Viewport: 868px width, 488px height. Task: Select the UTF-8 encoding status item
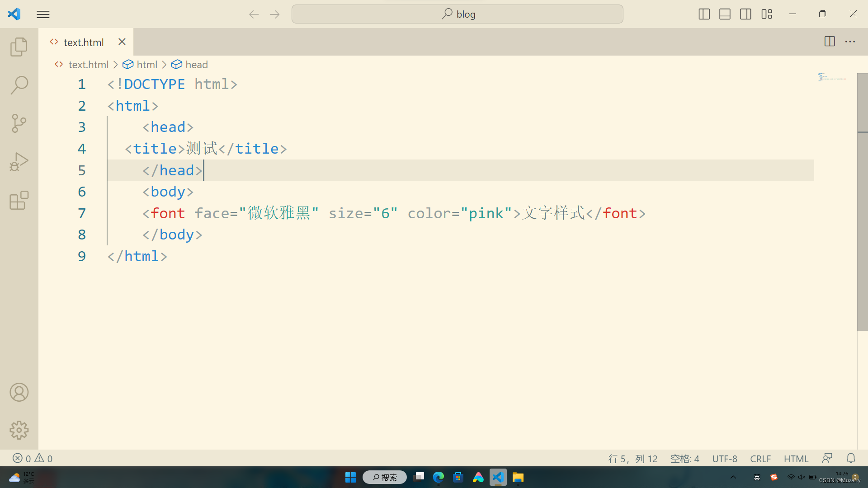tap(725, 459)
